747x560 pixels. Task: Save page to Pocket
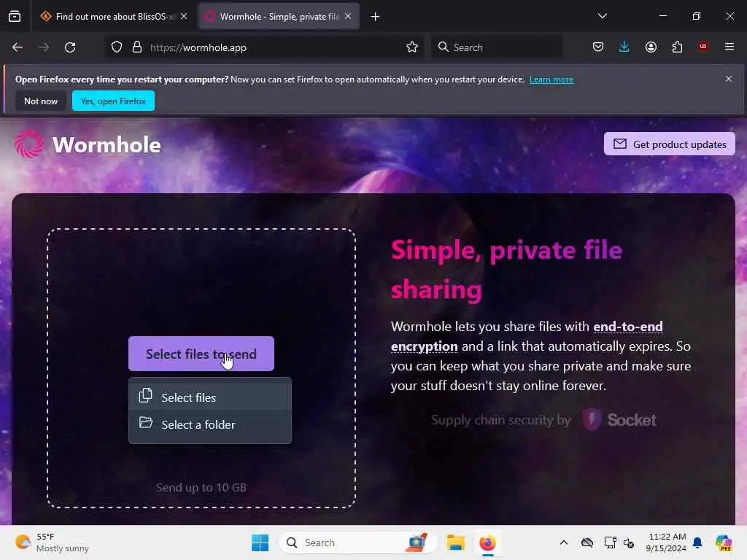(x=598, y=47)
